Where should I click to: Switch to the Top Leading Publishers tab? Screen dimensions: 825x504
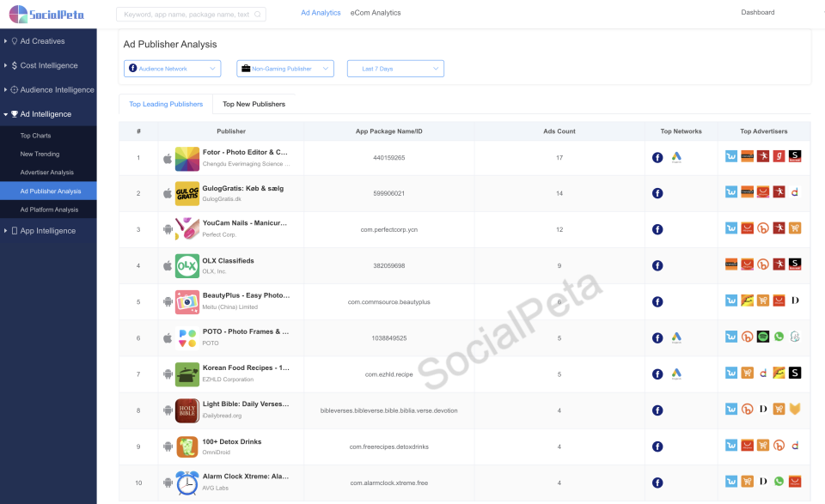click(x=166, y=104)
